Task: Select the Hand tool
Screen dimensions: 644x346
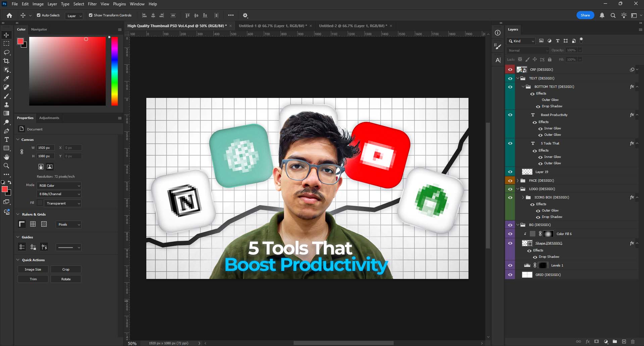Action: (x=6, y=157)
